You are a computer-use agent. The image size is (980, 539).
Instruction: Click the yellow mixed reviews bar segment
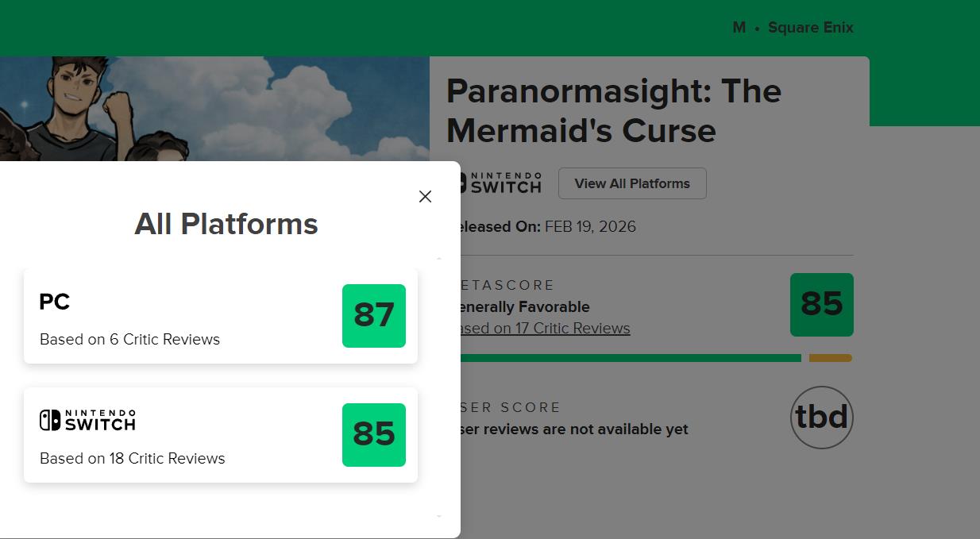pos(830,358)
